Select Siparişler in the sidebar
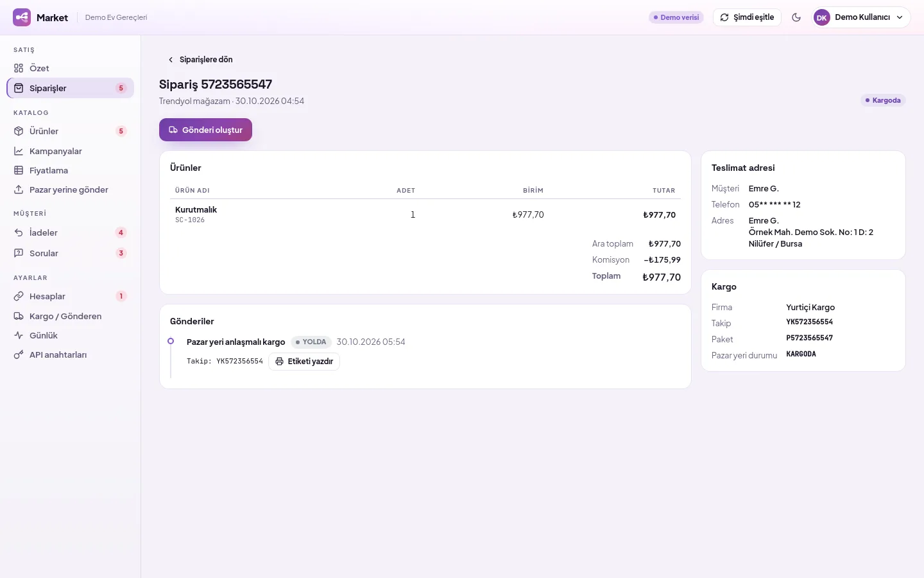The image size is (924, 578). [71, 88]
